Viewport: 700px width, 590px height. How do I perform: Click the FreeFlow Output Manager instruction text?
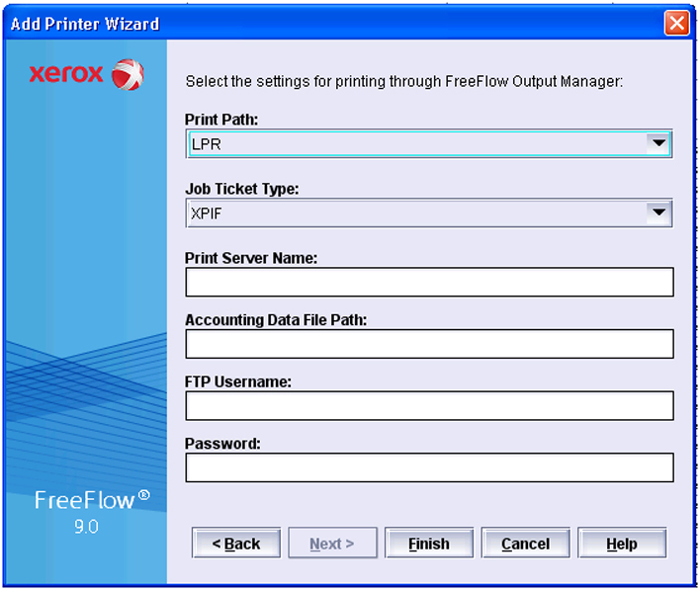(404, 81)
